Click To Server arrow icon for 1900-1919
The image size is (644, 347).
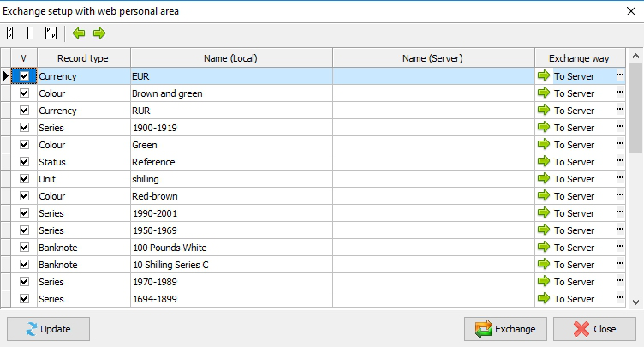[x=544, y=127]
